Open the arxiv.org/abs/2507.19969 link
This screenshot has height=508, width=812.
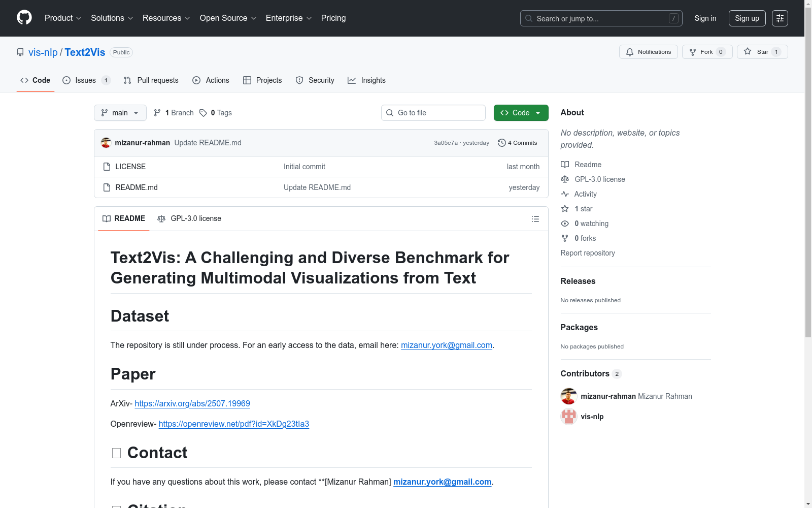pyautogui.click(x=192, y=404)
